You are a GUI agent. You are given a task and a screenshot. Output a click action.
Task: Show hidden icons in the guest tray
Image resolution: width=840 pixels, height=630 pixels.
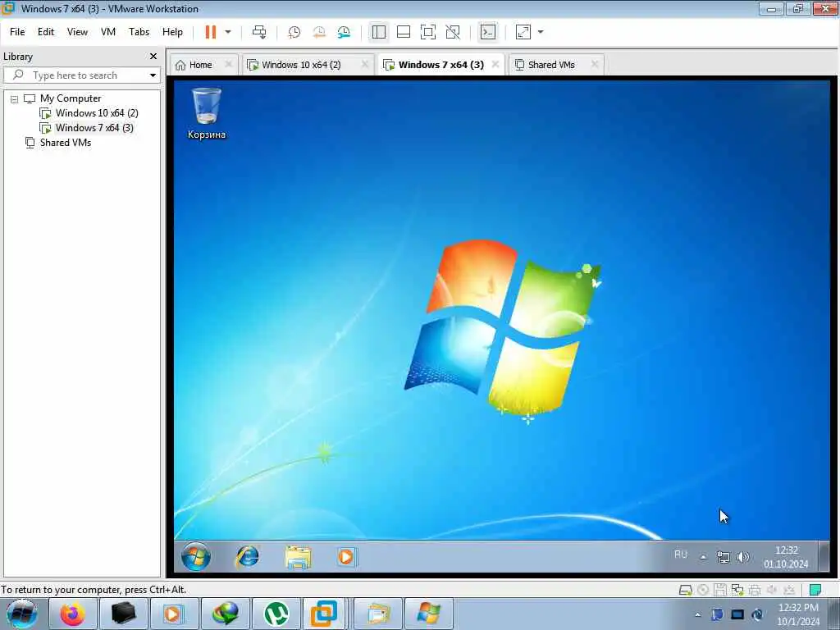click(x=703, y=557)
